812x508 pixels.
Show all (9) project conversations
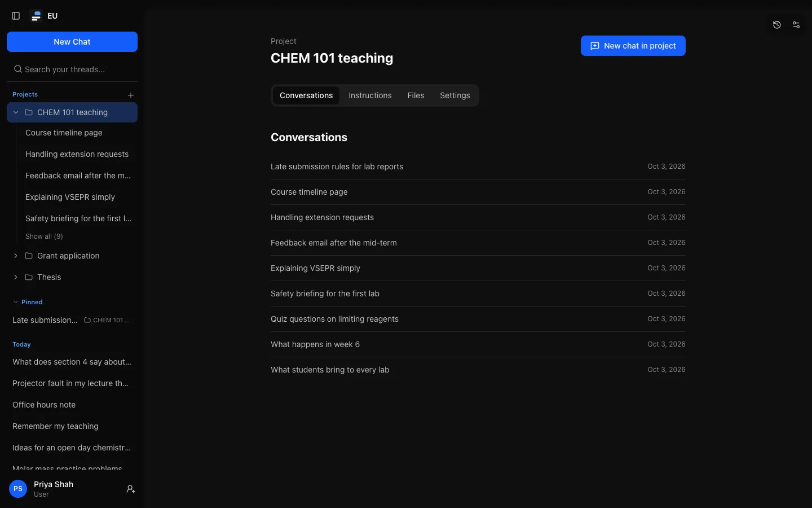click(44, 237)
